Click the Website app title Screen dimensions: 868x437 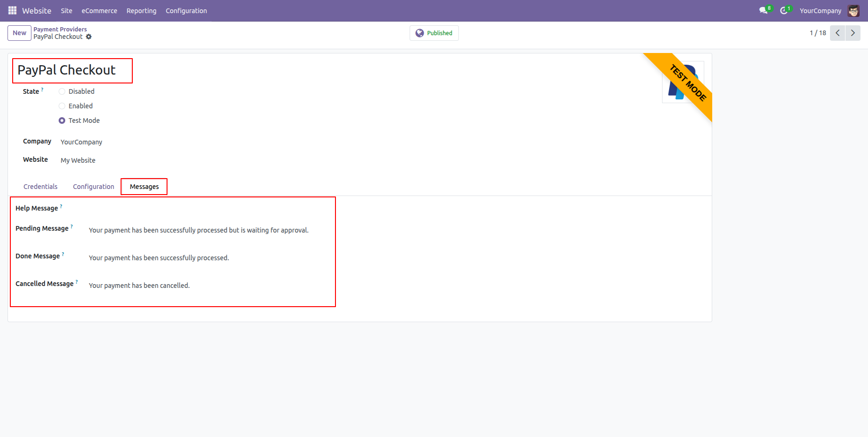coord(37,10)
